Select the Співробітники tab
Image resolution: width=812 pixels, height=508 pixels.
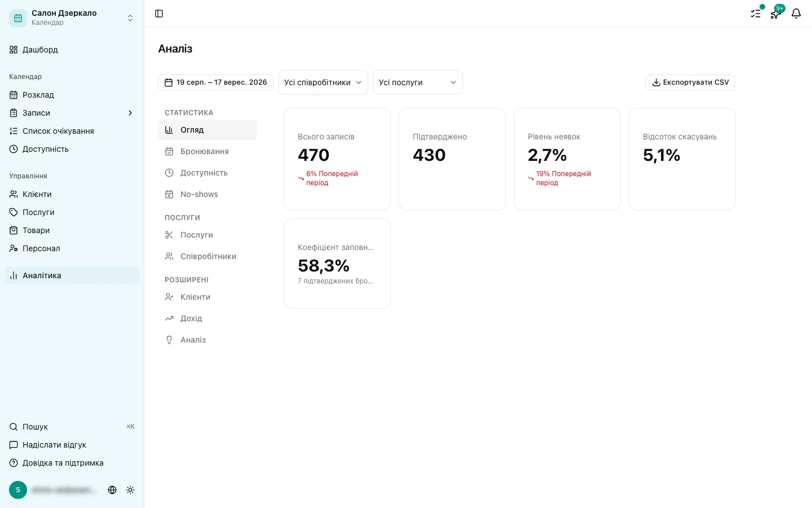208,256
